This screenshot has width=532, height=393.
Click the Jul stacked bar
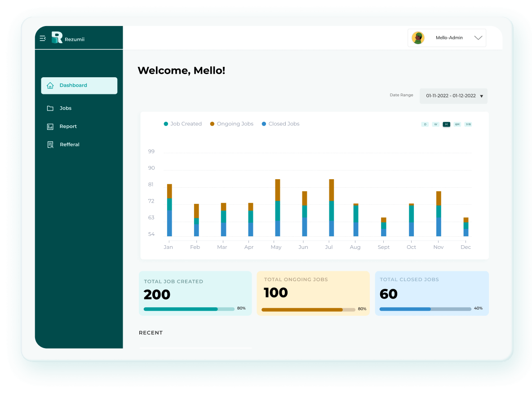(x=332, y=208)
